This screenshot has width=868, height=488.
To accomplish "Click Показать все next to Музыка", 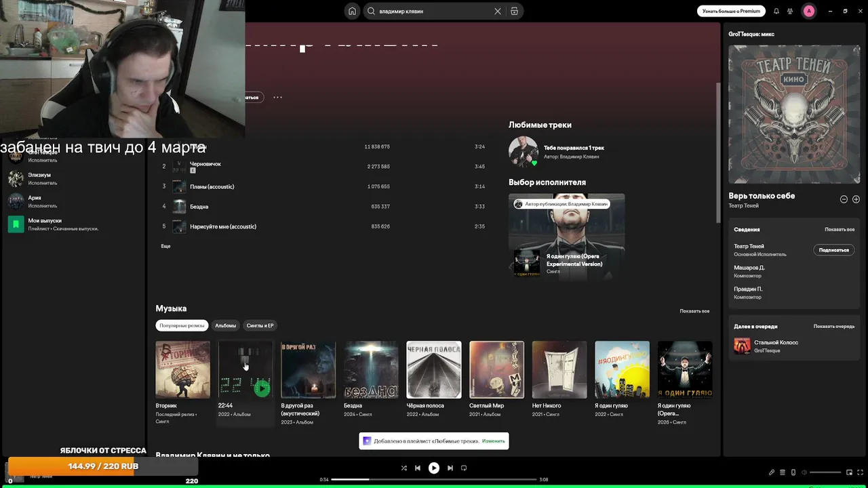I will click(694, 311).
